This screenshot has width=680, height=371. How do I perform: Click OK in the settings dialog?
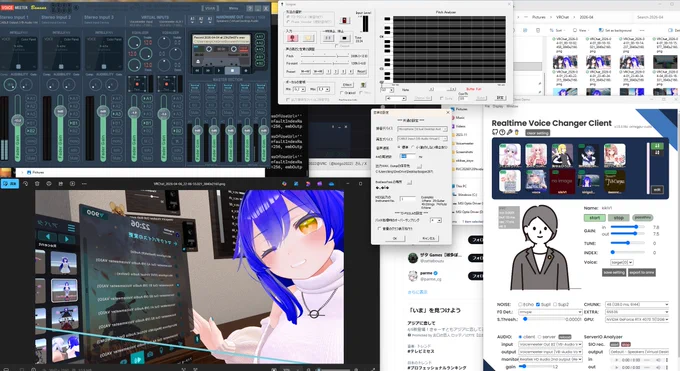395,238
